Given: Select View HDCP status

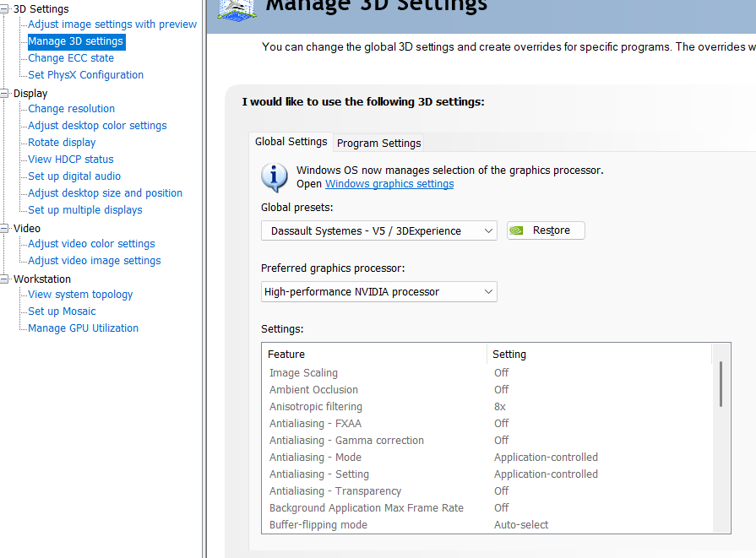Looking at the screenshot, I should pyautogui.click(x=70, y=160).
